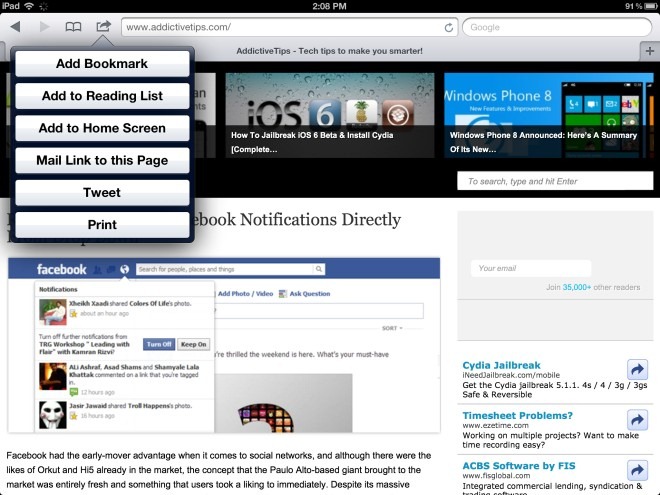The image size is (660, 495).
Task: Click the Your email subscription field
Action: click(x=531, y=268)
